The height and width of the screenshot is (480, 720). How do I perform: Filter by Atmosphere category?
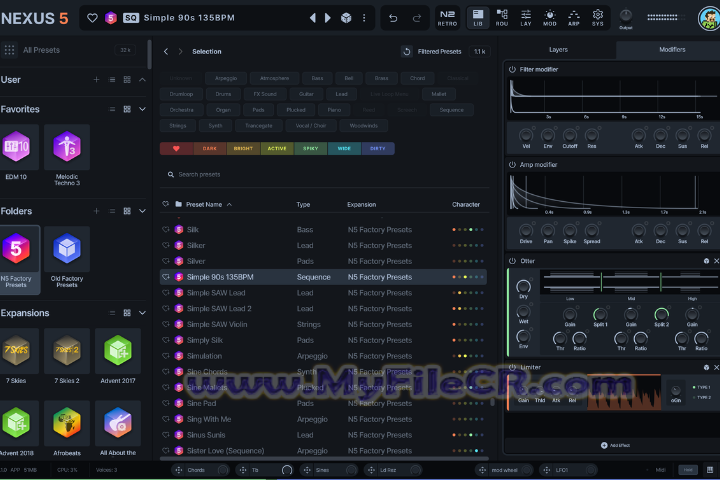pos(275,78)
